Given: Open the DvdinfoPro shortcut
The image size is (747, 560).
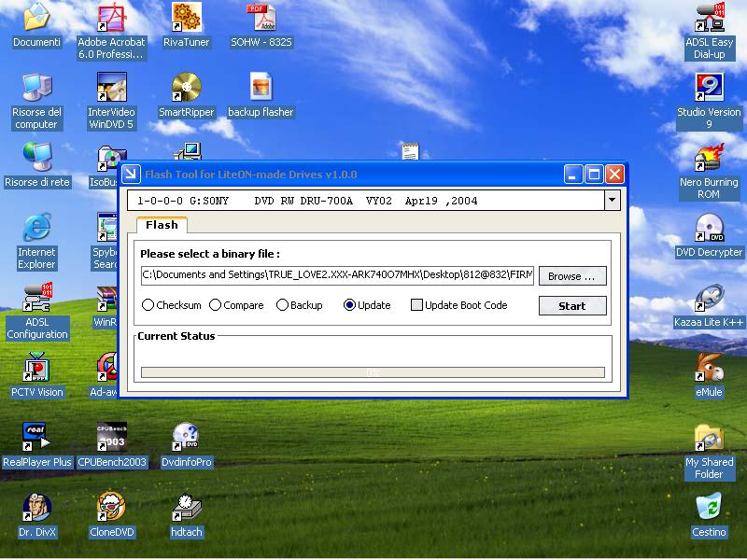Looking at the screenshot, I should (x=186, y=437).
